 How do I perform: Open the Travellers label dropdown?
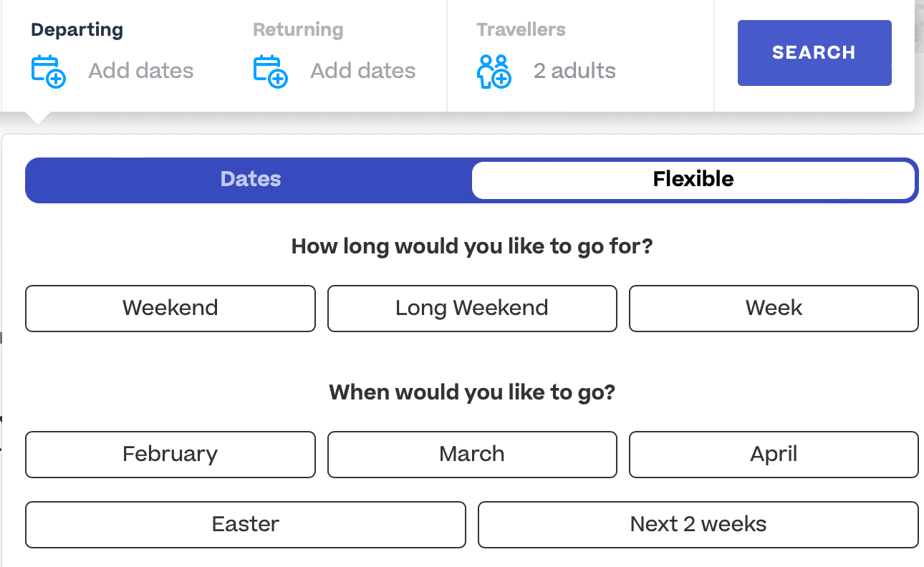tap(521, 30)
